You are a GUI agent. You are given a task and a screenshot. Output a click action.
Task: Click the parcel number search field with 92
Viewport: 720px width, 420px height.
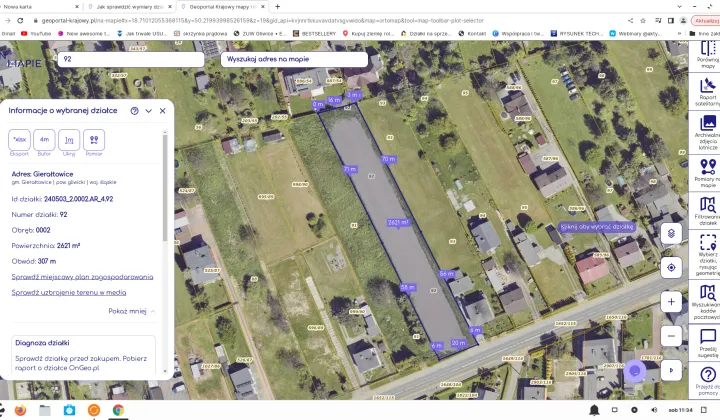[131, 59]
